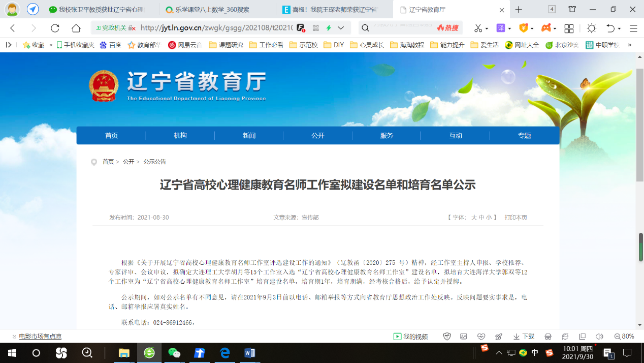Expand the address bar dropdown arrow
Viewport: 644px width, 363px height.
click(341, 28)
